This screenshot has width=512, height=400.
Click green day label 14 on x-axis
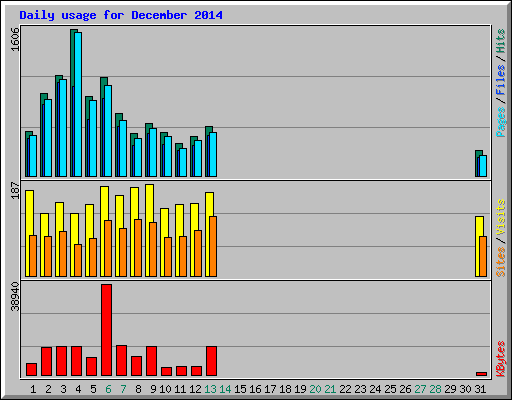point(225,389)
